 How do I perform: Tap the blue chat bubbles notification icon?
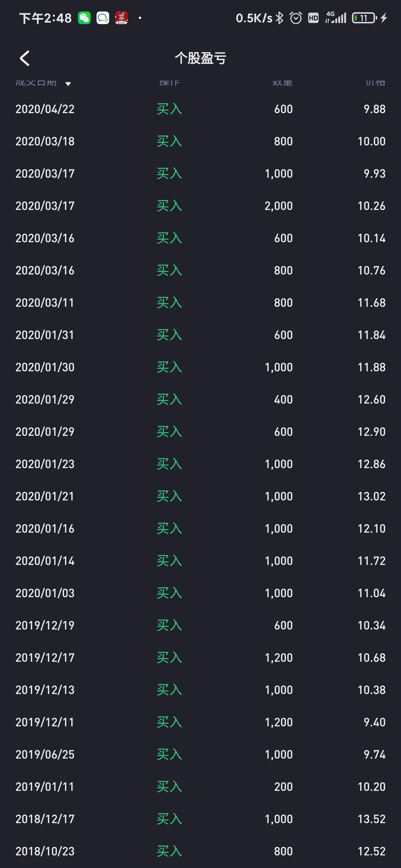click(x=103, y=18)
